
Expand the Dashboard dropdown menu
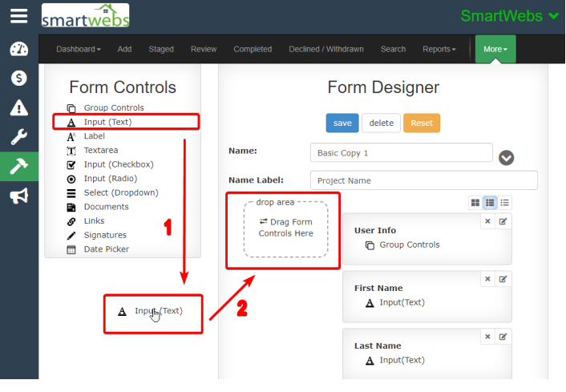click(78, 49)
